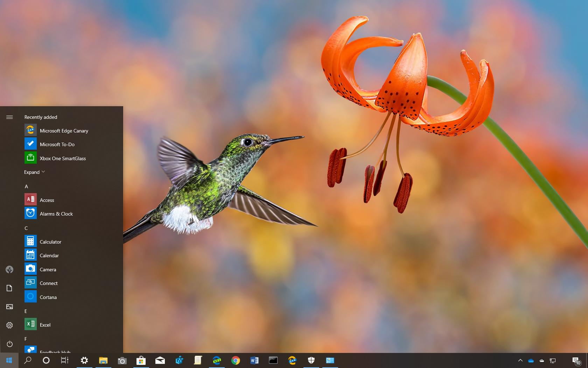Open Task View on the taskbar
This screenshot has height=368, width=588.
coord(65,360)
